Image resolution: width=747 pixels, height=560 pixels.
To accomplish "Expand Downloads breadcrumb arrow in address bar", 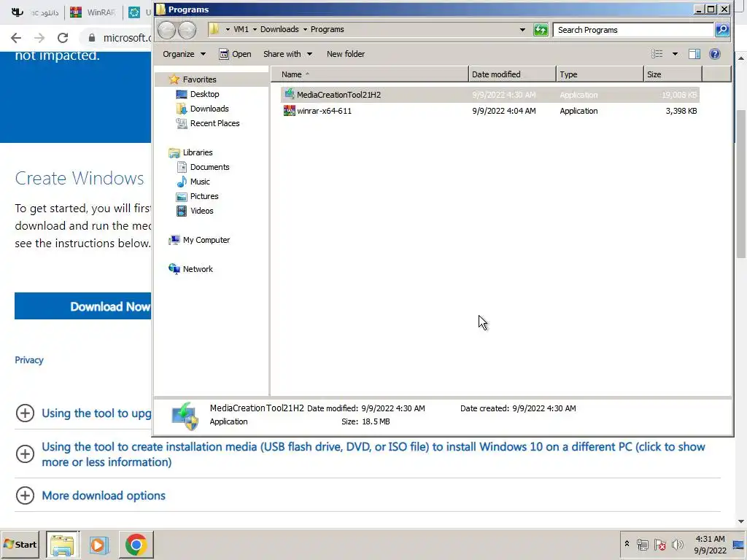I will click(305, 29).
